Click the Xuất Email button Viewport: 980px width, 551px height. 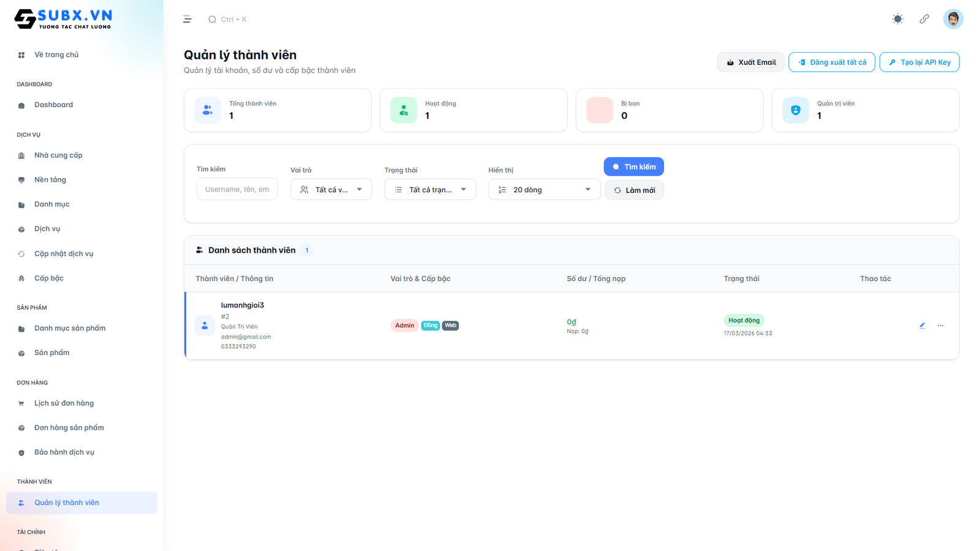tap(750, 62)
